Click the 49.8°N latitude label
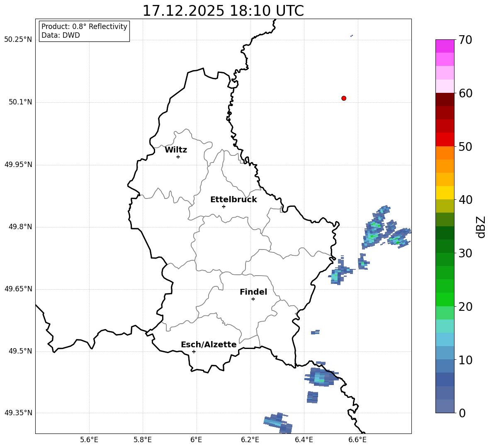Screen dimensions: 491x448 20,227
